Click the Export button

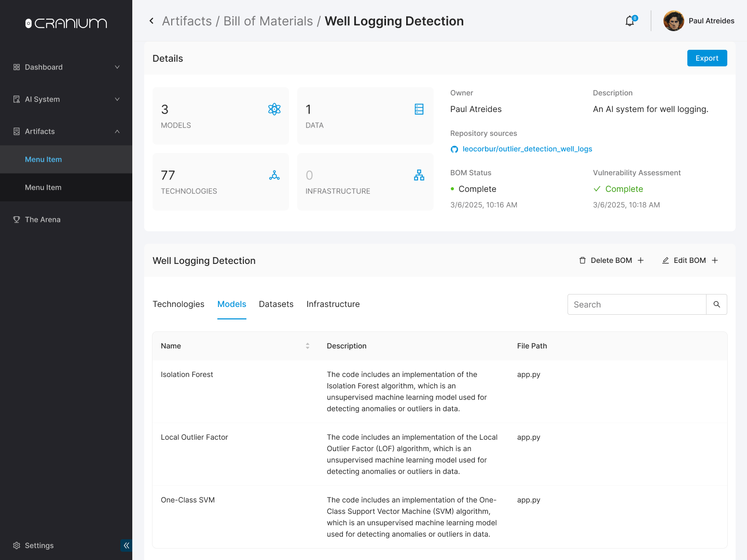point(707,58)
